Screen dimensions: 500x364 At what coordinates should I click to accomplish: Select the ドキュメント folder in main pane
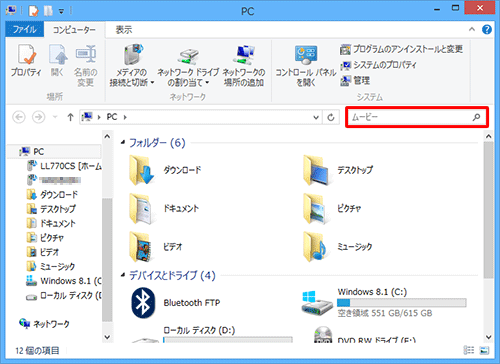164,209
